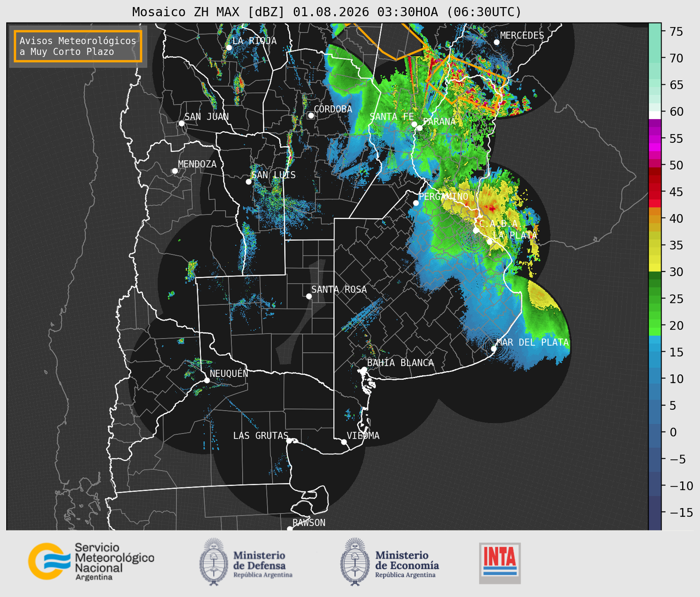Click the Mercedes city marker

pyautogui.click(x=497, y=42)
